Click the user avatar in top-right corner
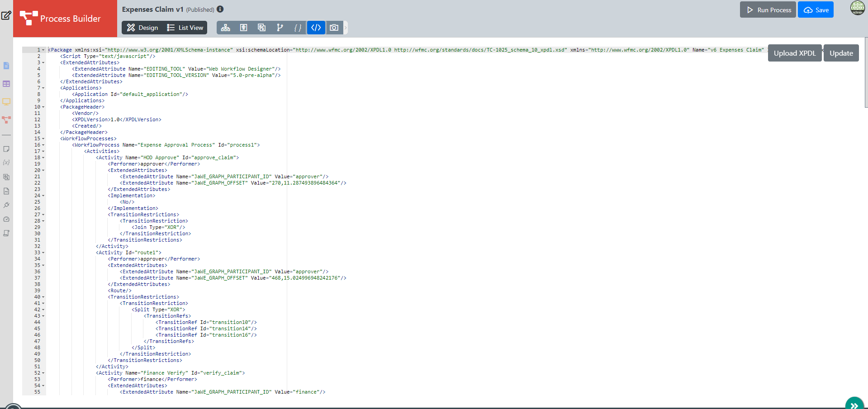Viewport: 868px width, 409px height. click(x=857, y=8)
